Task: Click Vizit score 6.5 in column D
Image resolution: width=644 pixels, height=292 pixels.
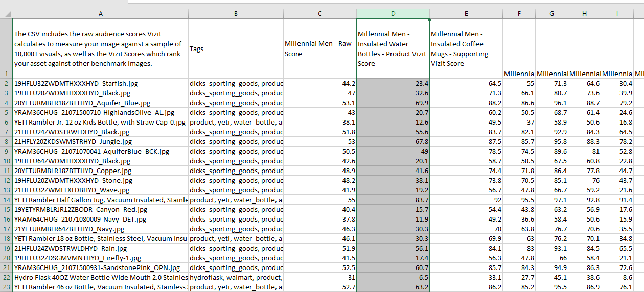Action: click(393, 277)
